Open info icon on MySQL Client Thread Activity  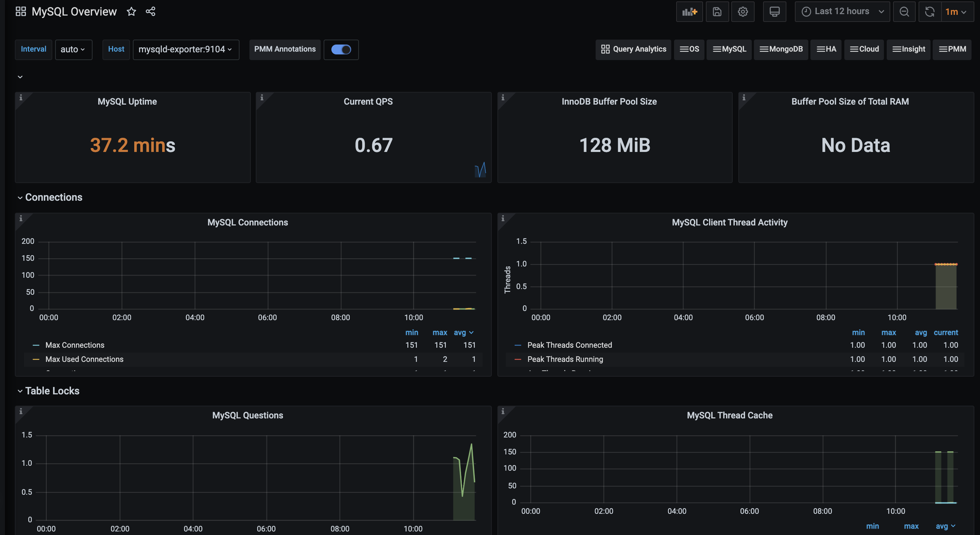click(x=503, y=218)
